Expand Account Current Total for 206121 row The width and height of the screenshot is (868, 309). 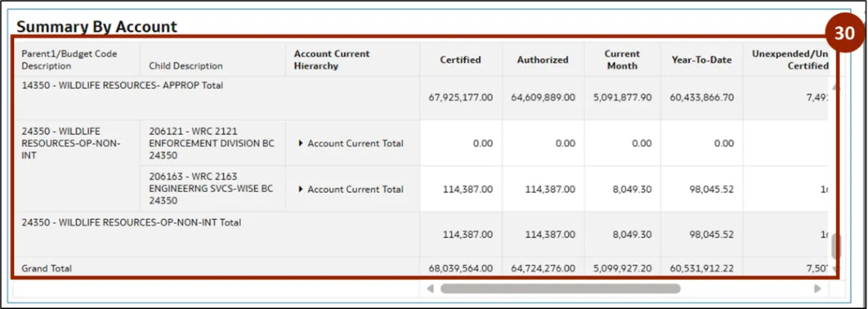tap(301, 144)
